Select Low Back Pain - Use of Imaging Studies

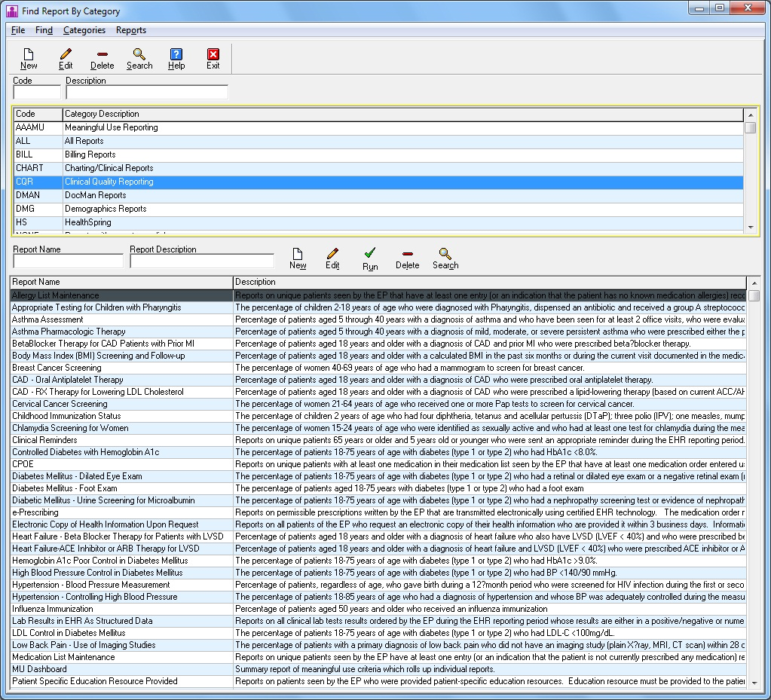tap(378, 645)
